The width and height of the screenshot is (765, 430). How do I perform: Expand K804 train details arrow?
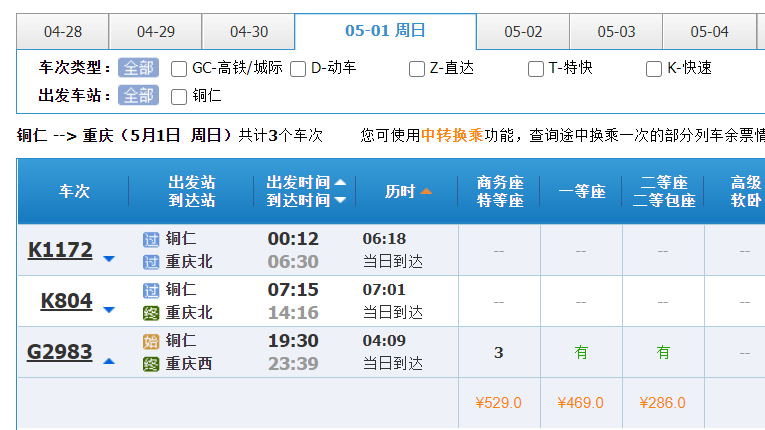click(x=109, y=310)
